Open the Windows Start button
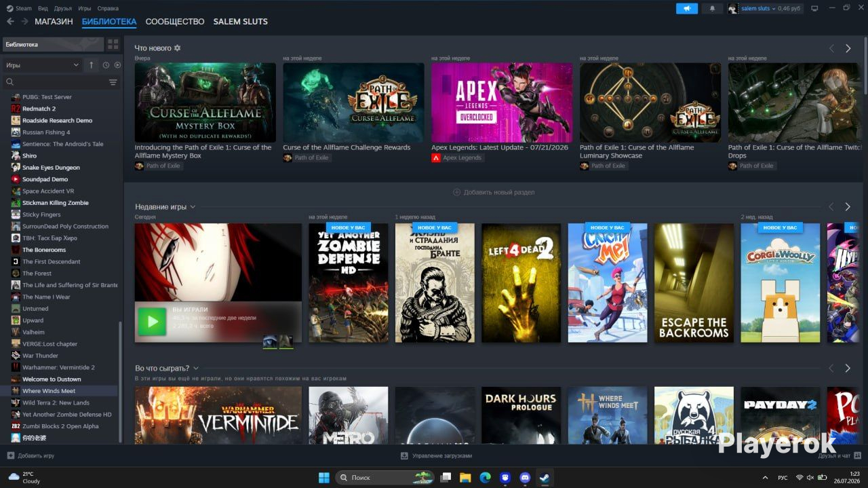Viewport: 868px width, 488px height. (x=324, y=477)
